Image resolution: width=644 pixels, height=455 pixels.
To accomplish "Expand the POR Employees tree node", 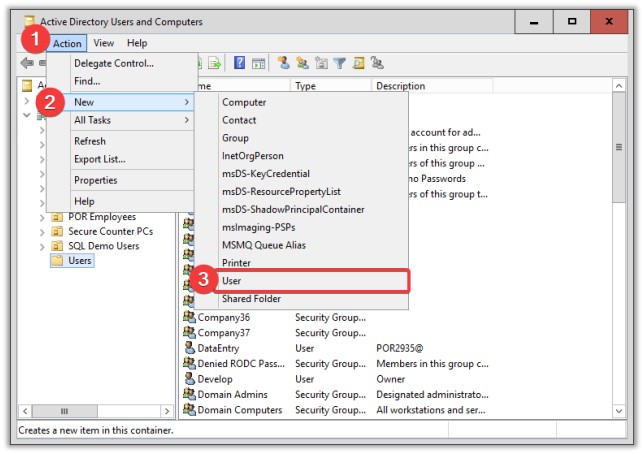I will (42, 218).
